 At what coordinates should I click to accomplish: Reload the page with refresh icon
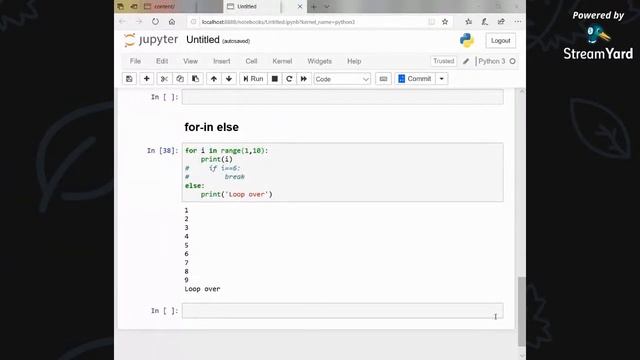coord(156,22)
